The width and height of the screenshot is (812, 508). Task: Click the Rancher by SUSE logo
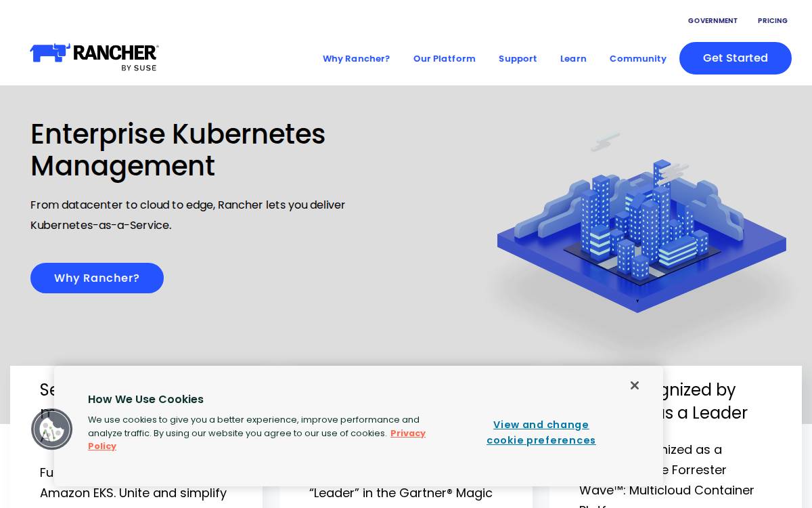tap(94, 58)
